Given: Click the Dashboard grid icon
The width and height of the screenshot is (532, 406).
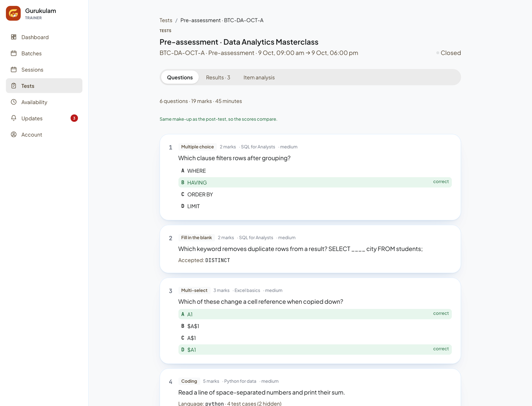Looking at the screenshot, I should 14,37.
